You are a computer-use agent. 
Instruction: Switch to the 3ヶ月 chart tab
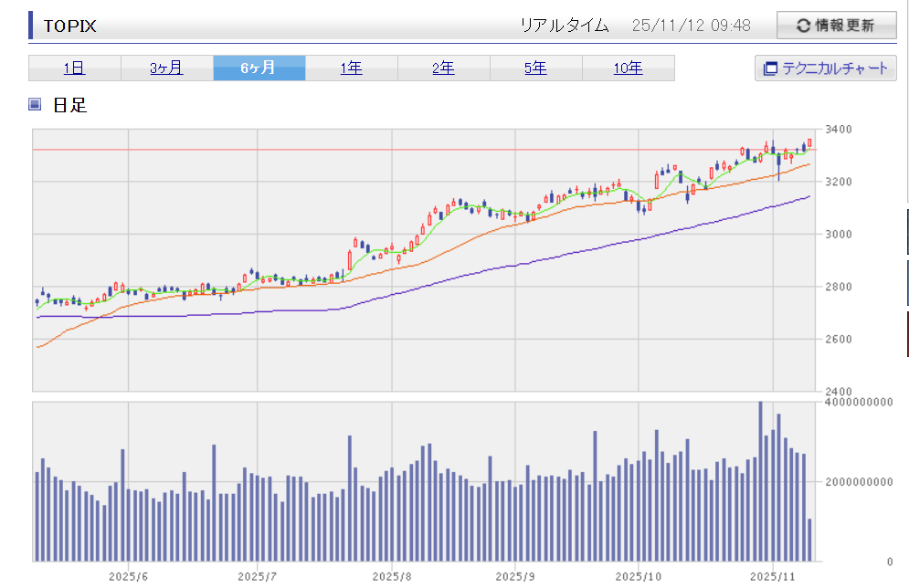166,68
